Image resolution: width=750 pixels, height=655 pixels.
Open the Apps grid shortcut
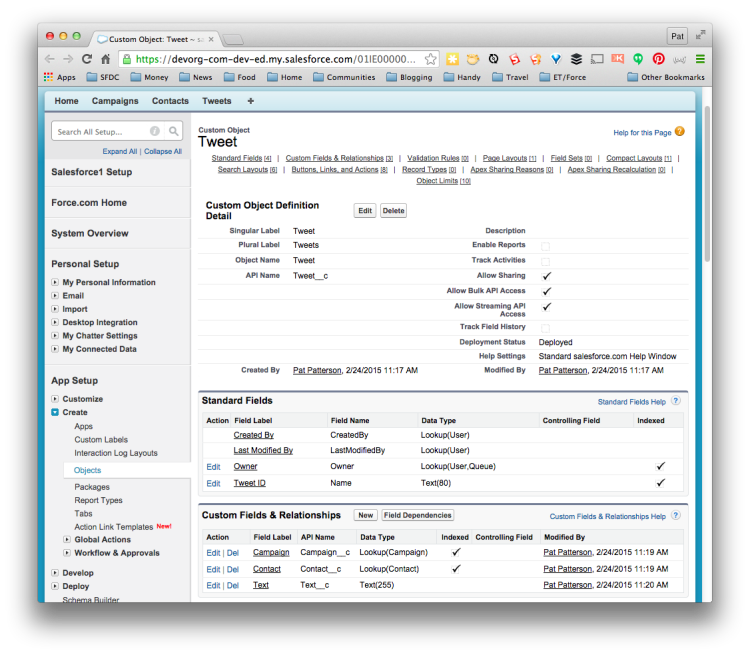click(x=60, y=77)
